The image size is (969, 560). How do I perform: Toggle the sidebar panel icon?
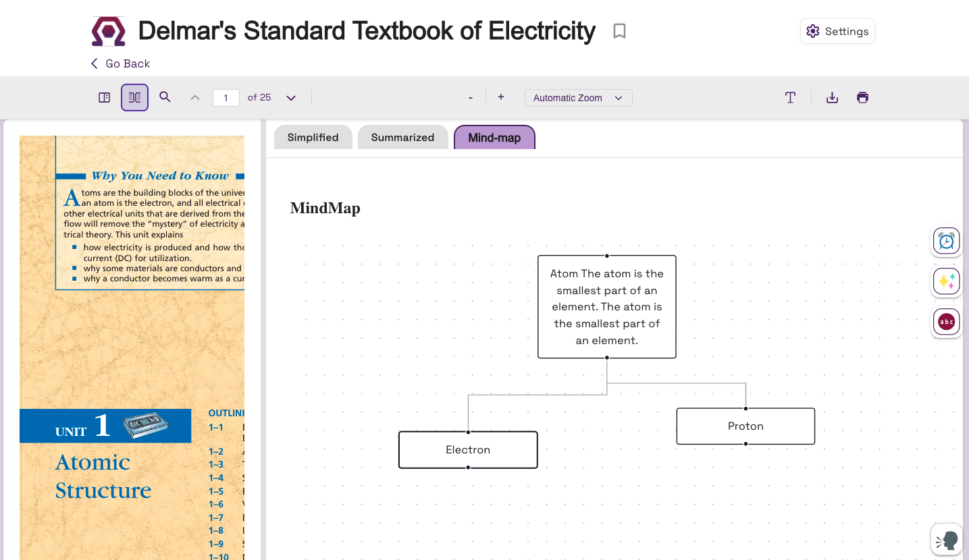click(104, 98)
